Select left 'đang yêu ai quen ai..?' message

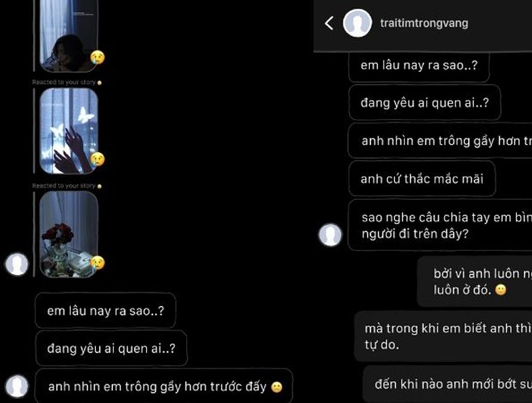click(112, 349)
